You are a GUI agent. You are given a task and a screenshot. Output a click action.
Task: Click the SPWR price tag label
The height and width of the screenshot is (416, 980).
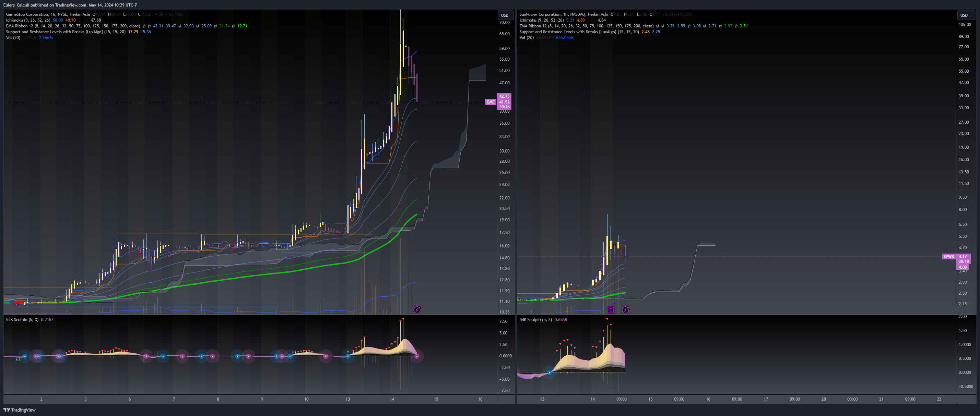[x=948, y=256]
